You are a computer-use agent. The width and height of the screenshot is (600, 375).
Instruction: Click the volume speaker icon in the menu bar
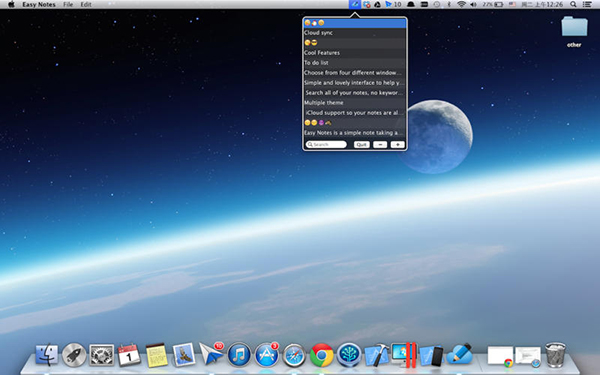[x=473, y=5]
